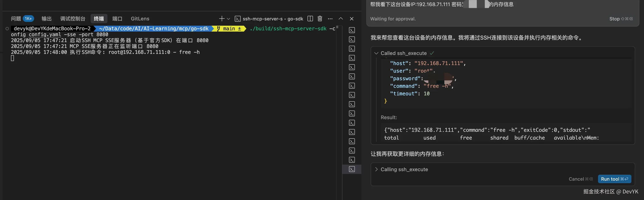The width and height of the screenshot is (644, 200).
Task: Click the text "让我再获取更详细的内存信息:"
Action: pos(407,154)
